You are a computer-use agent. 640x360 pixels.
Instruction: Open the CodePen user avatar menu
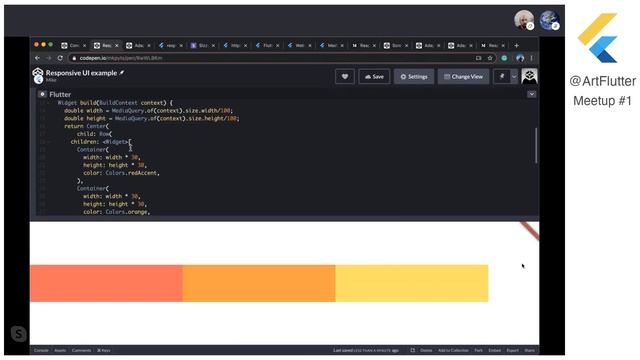(x=529, y=76)
